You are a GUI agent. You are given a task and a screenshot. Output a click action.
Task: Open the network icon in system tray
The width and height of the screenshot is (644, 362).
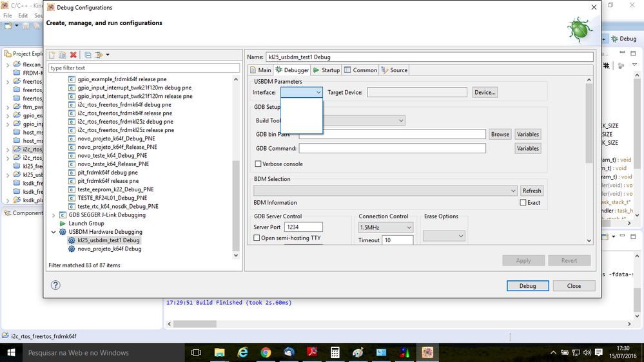coord(576,352)
